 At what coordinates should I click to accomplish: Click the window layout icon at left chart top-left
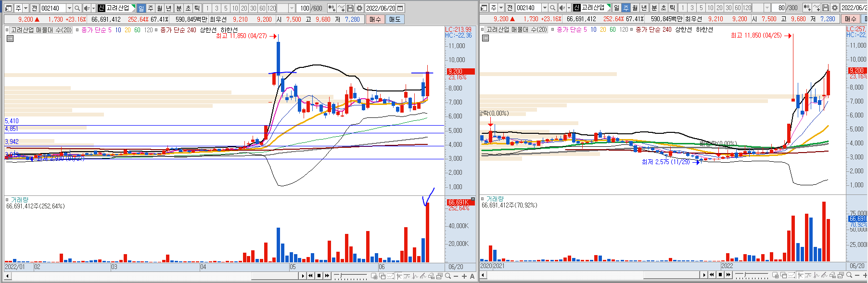coord(8,8)
